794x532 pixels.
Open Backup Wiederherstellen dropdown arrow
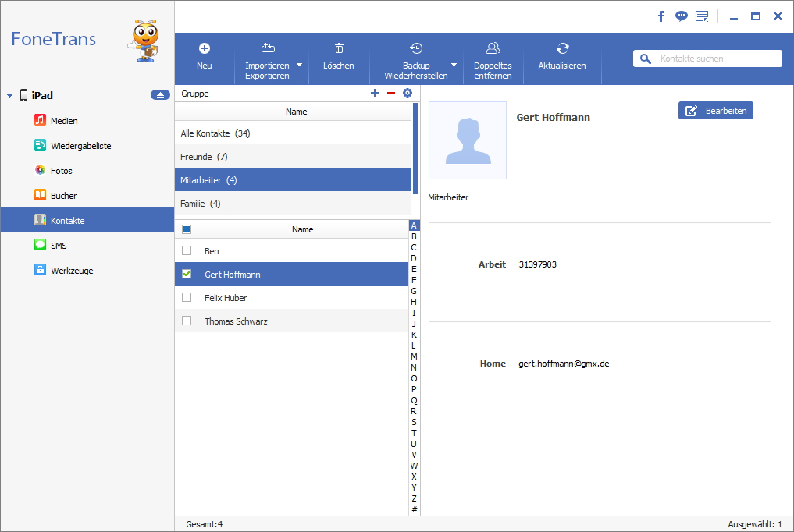coord(454,65)
